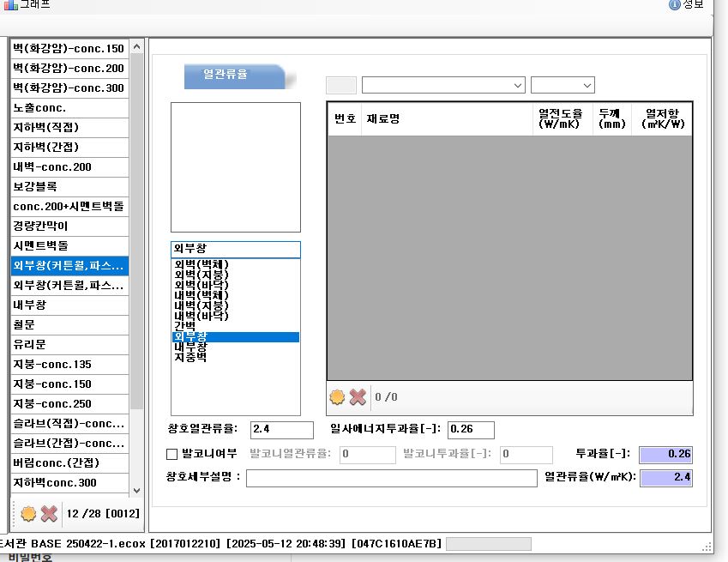
Task: Expand the wide material dropdown above the table
Action: tap(442, 85)
